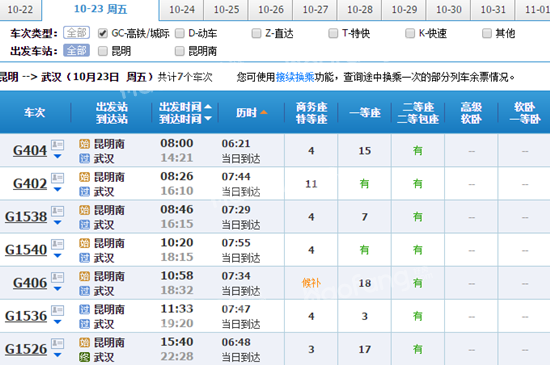
Task: Check 昆明 departure station filter
Action: [102, 51]
